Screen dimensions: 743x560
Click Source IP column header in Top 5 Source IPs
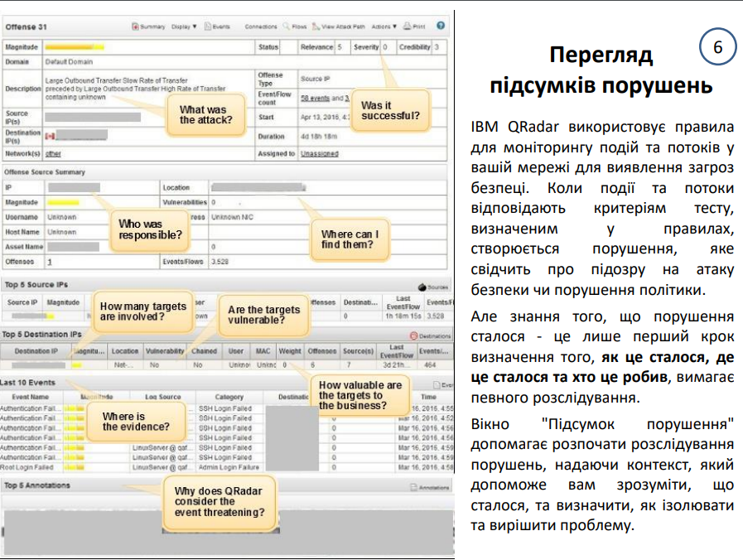click(22, 302)
